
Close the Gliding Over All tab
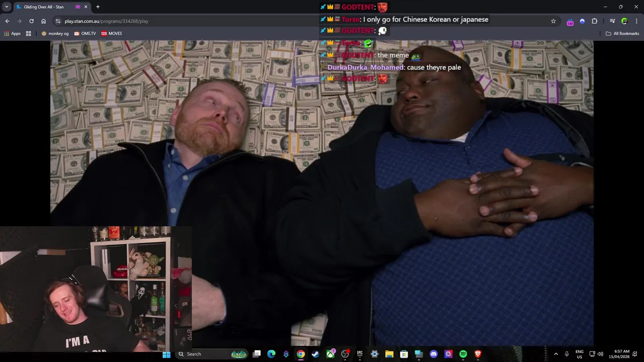click(x=86, y=7)
